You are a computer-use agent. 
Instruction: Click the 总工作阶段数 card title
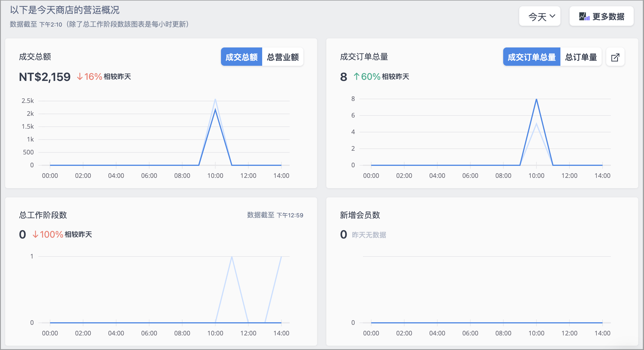click(43, 215)
